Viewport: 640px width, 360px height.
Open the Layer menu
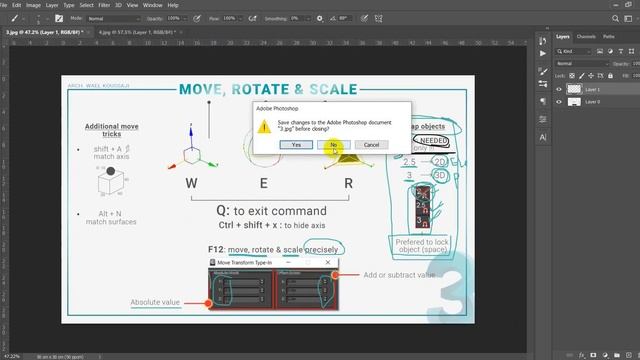click(x=52, y=5)
